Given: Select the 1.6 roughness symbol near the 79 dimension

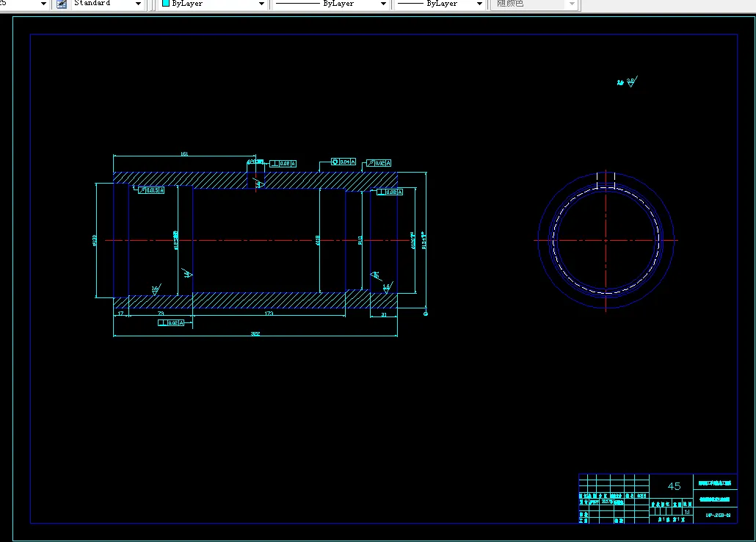Looking at the screenshot, I should click(x=156, y=289).
